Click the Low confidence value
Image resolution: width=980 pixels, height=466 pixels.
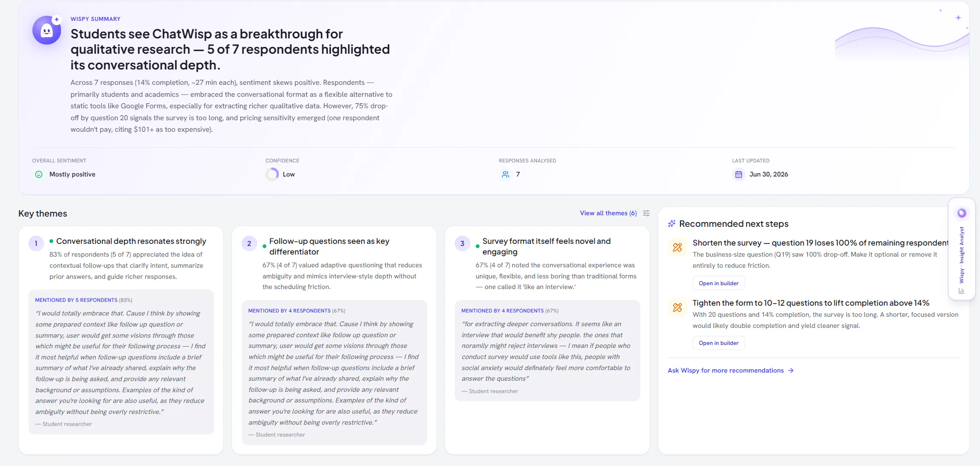coord(289,174)
